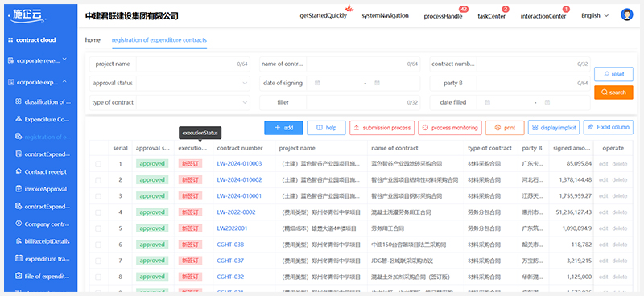This screenshot has width=644, height=296.
Task: Click the print button
Action: [505, 128]
